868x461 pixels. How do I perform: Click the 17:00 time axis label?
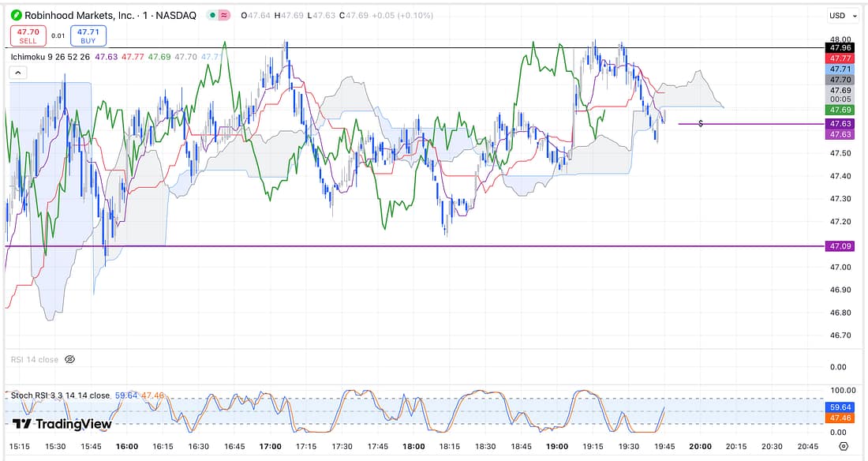[x=270, y=446]
